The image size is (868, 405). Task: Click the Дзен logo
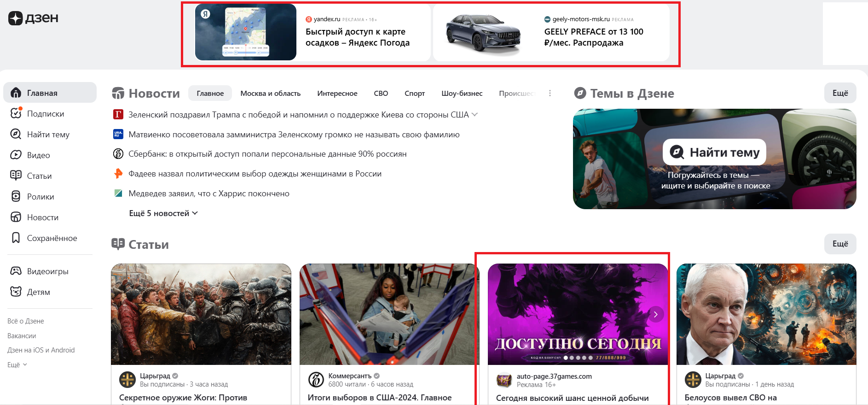coord(33,18)
